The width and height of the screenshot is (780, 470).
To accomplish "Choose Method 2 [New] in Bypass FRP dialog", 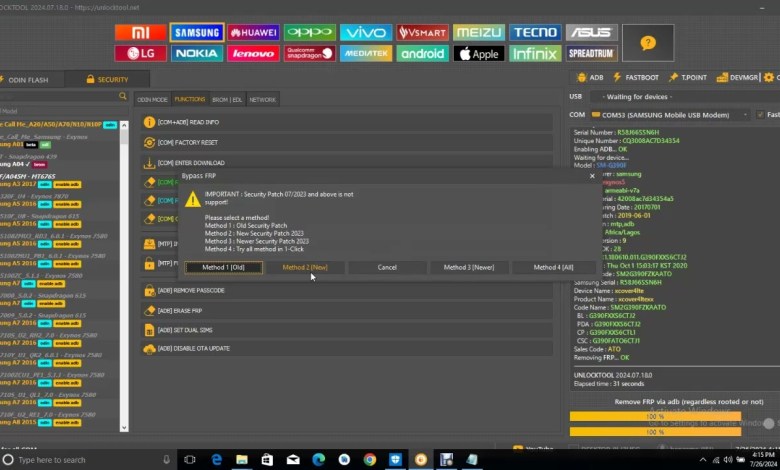I will [305, 267].
